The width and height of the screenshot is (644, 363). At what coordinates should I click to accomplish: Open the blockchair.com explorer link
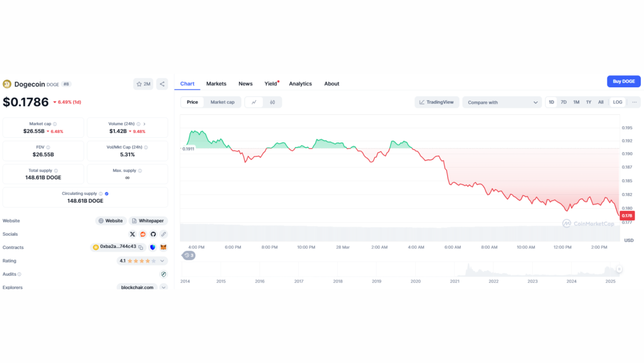click(x=137, y=288)
